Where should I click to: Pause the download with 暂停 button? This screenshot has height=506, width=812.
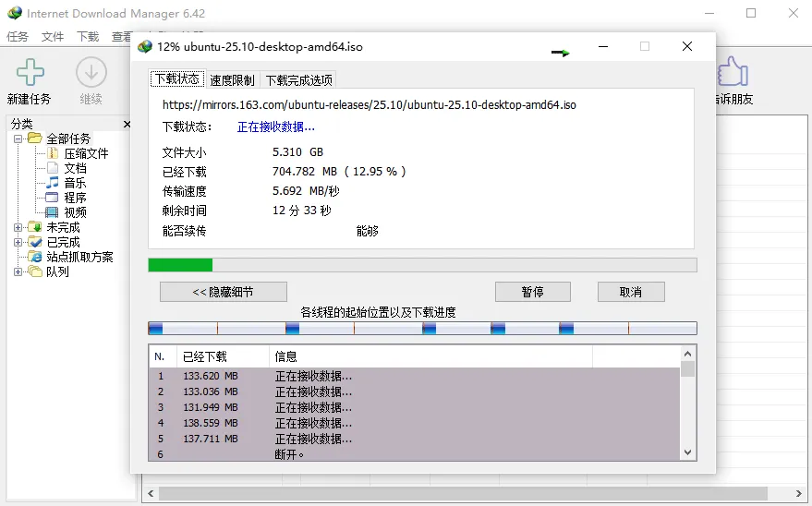point(532,292)
